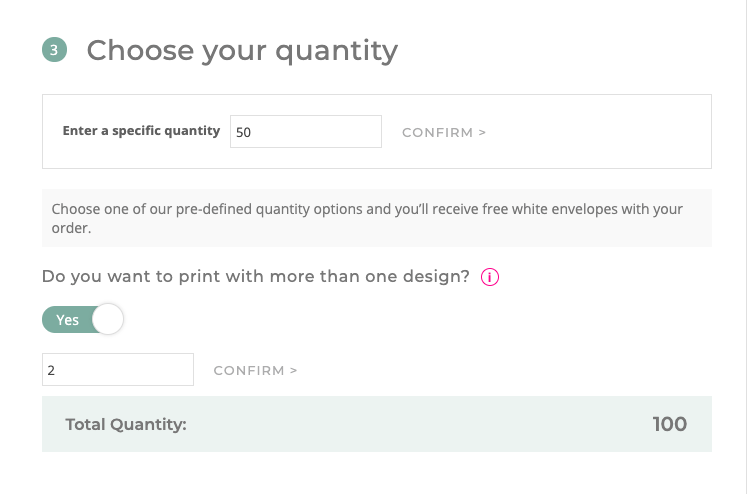The width and height of the screenshot is (748, 494).
Task: Select the 'Yes' label on the design toggle
Action: (67, 320)
